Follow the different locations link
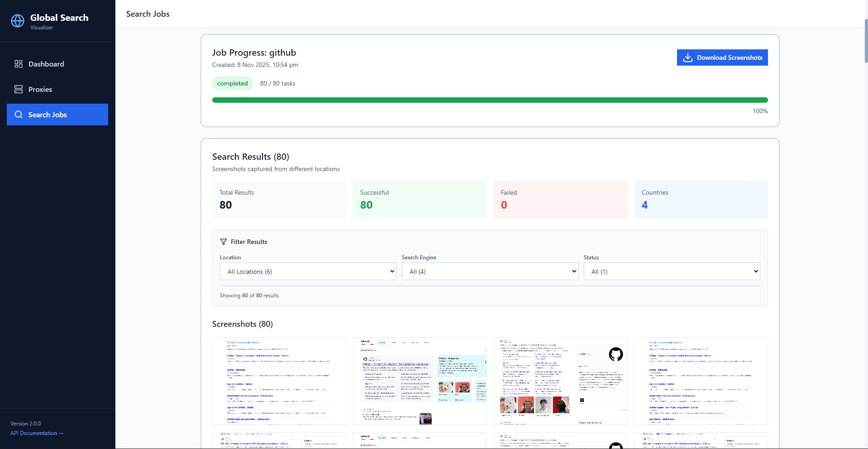Screen dimensions: 868x449 point(315,169)
